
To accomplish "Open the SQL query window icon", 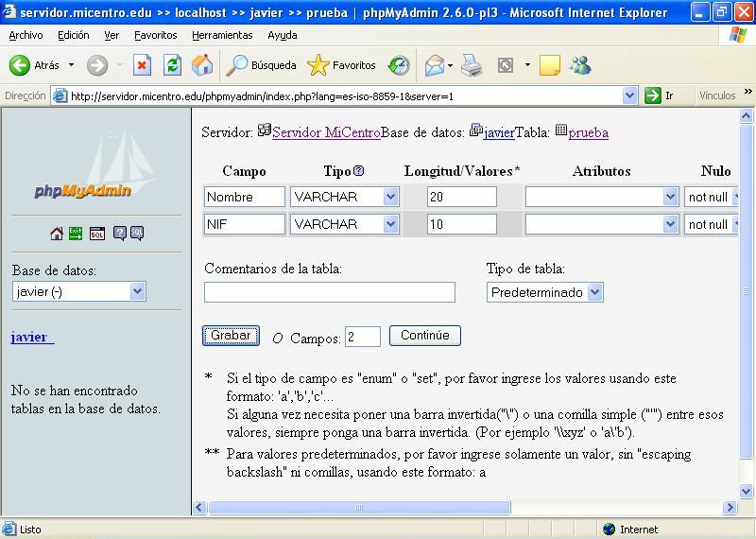I will click(96, 234).
